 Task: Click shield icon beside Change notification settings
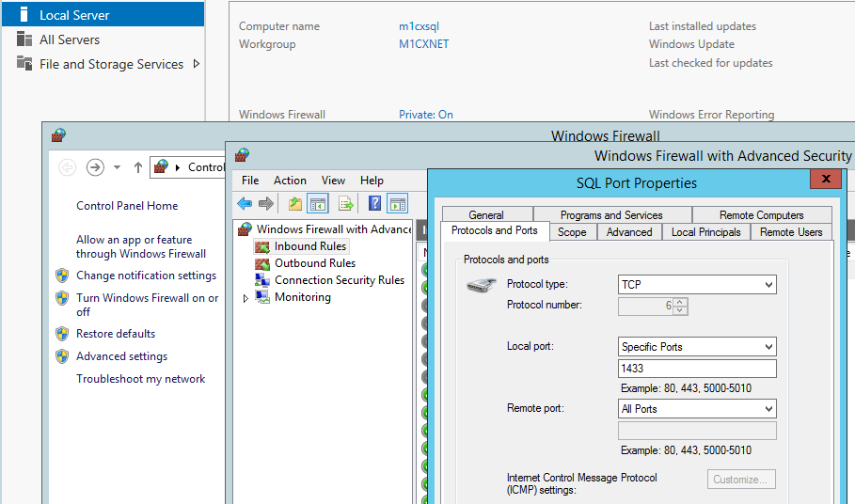62,276
